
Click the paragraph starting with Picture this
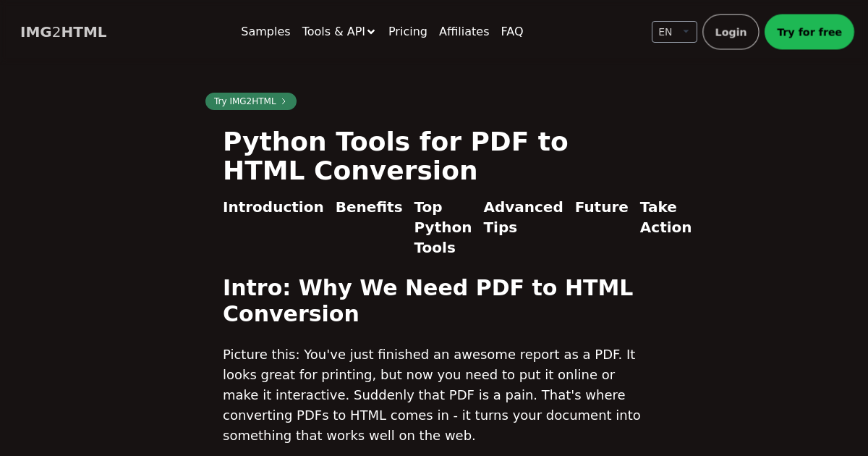431,394
